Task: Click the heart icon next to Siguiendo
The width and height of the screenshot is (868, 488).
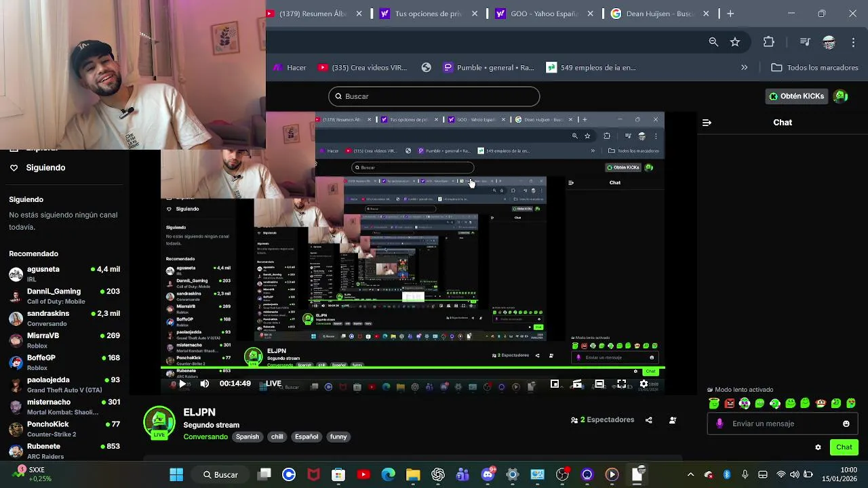Action: pos(14,167)
